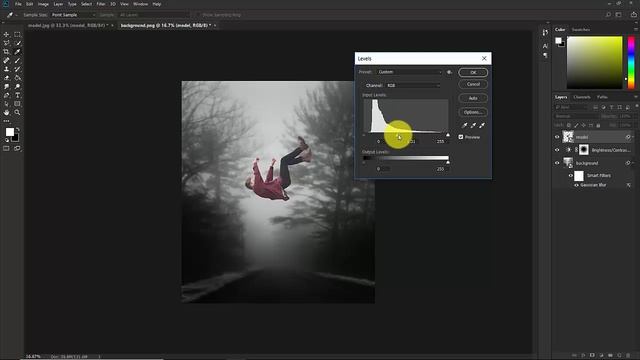Screen dimensions: 640x360
Task: Select the Eyedropper tool in toolbox
Action: click(x=17, y=52)
